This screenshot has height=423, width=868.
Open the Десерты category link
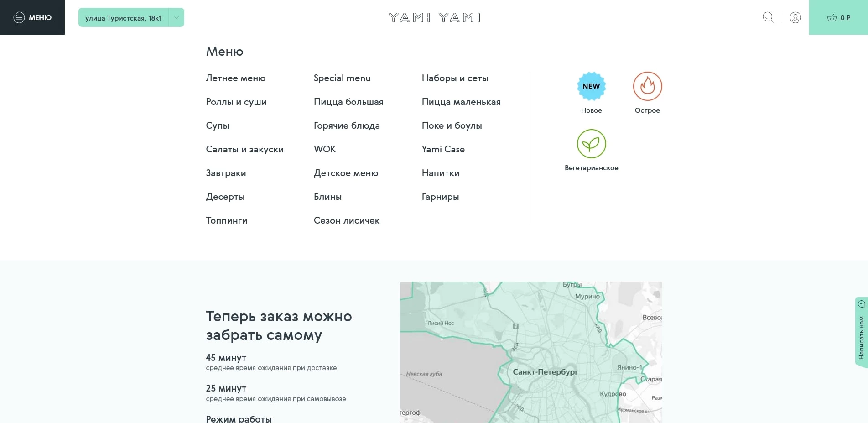pos(225,197)
